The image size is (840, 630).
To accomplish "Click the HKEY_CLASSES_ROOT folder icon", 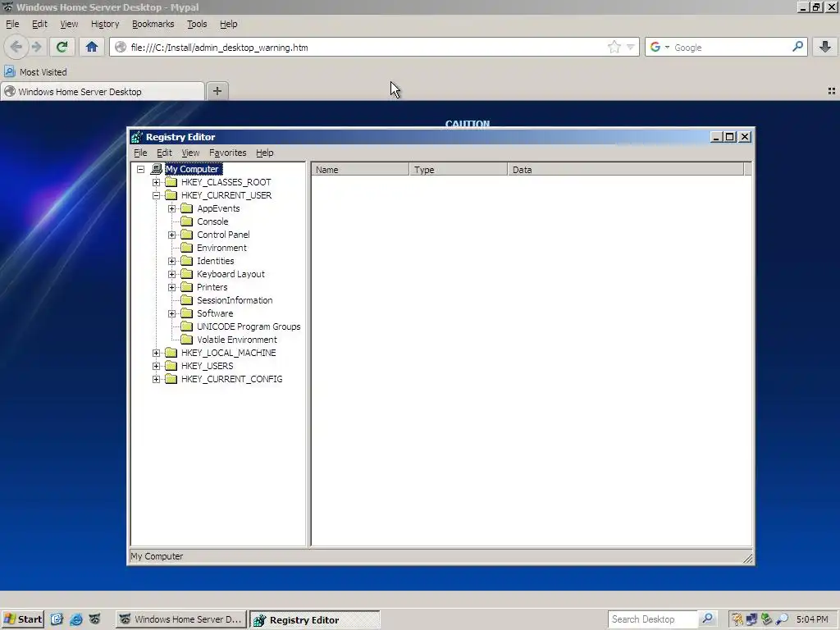I will tap(171, 182).
